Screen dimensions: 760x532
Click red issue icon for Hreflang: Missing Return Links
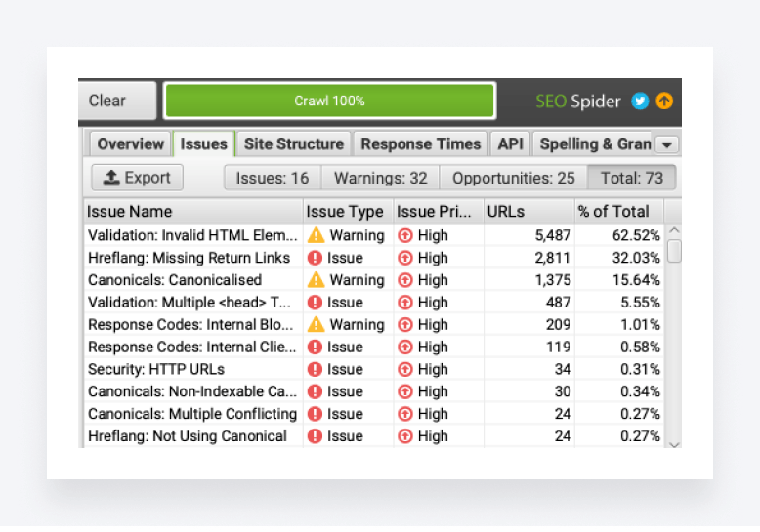[316, 258]
